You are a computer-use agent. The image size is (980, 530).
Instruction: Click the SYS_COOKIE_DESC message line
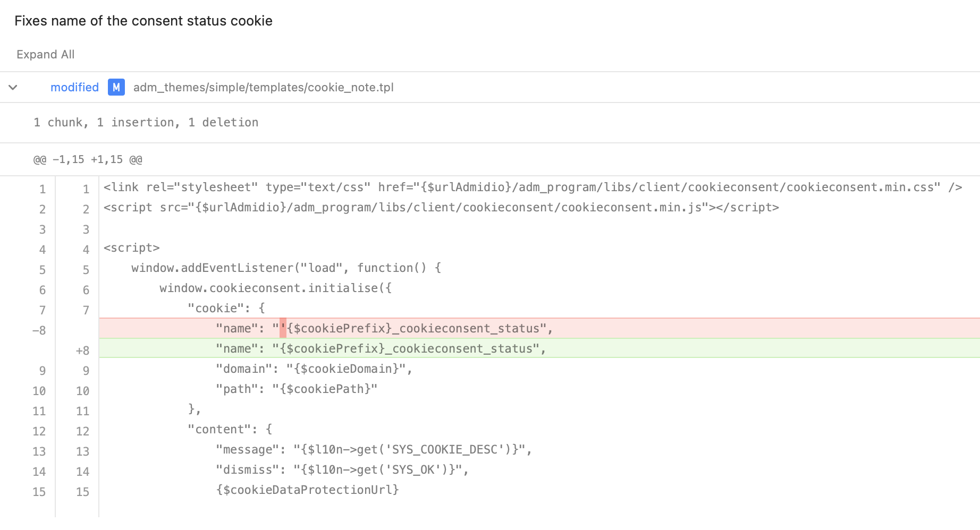[374, 449]
